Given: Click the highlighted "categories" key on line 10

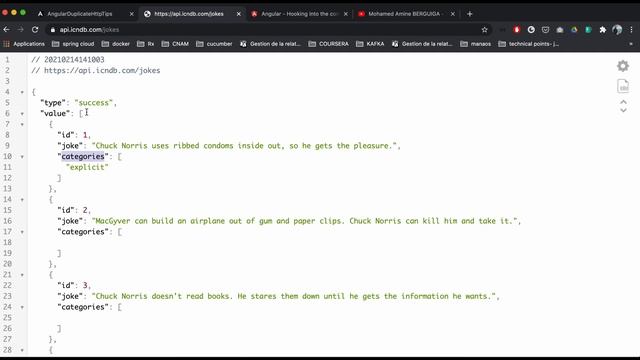Looking at the screenshot, I should click(83, 157).
